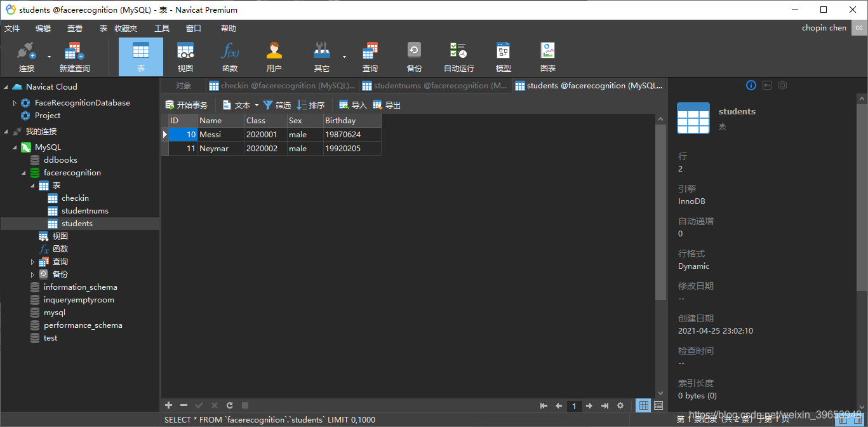The image size is (868, 427).
Task: Show the DDL tab in right panel
Action: pyautogui.click(x=767, y=85)
